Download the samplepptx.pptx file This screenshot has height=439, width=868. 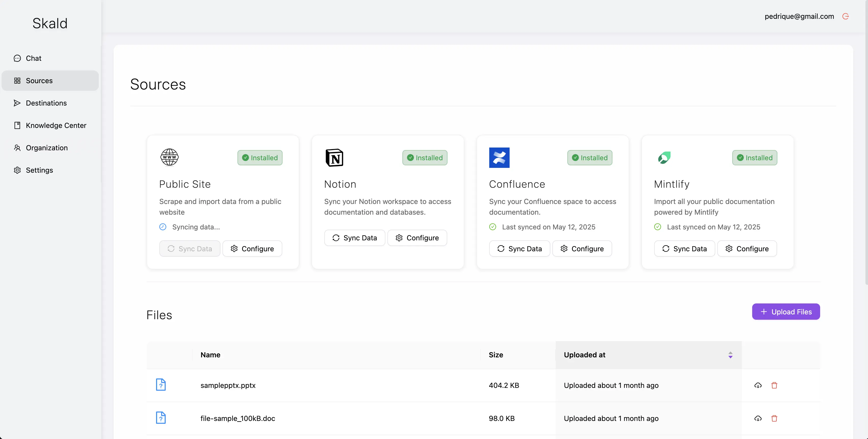[x=758, y=385]
